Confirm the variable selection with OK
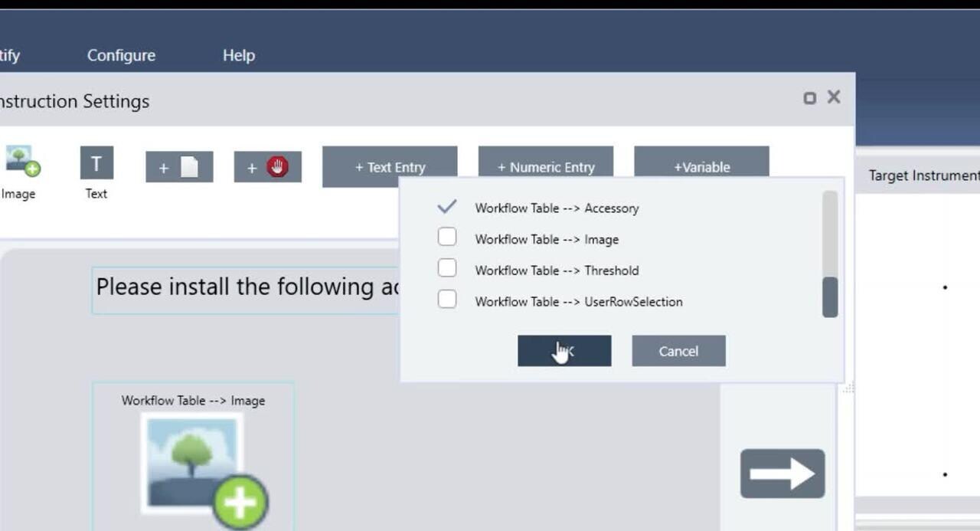 pyautogui.click(x=564, y=351)
